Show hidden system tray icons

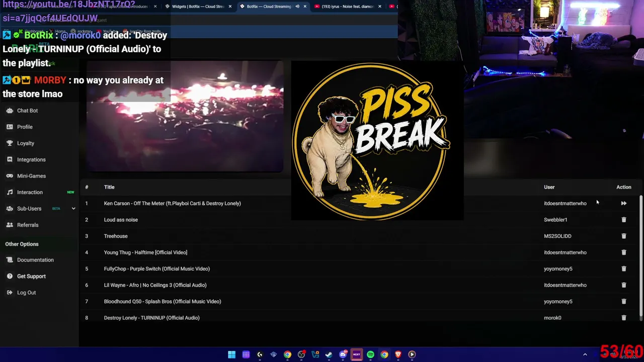[585, 354]
